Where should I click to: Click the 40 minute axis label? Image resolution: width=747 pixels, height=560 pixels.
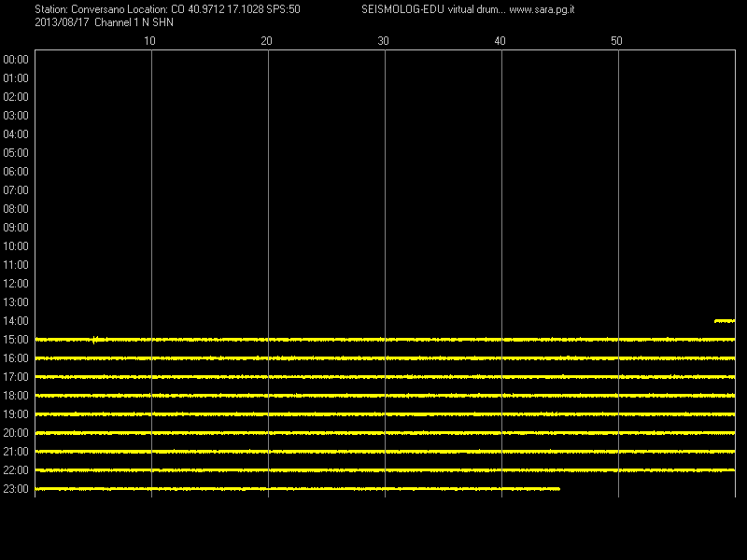tap(500, 41)
